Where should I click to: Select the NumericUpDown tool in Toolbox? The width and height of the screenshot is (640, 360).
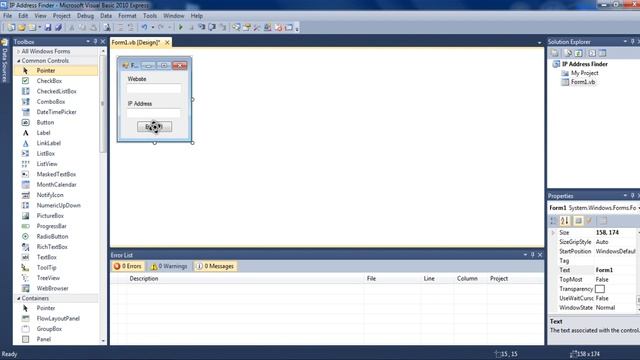click(x=58, y=205)
